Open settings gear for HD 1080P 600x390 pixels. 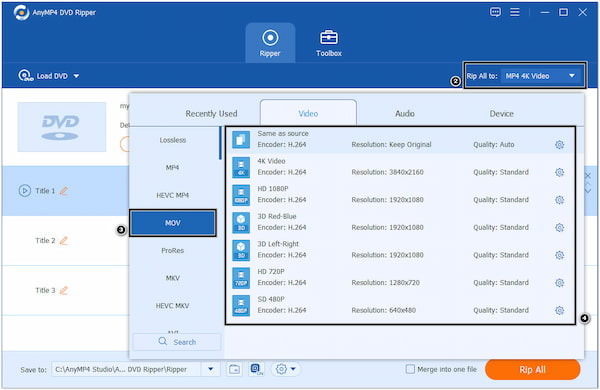559,200
